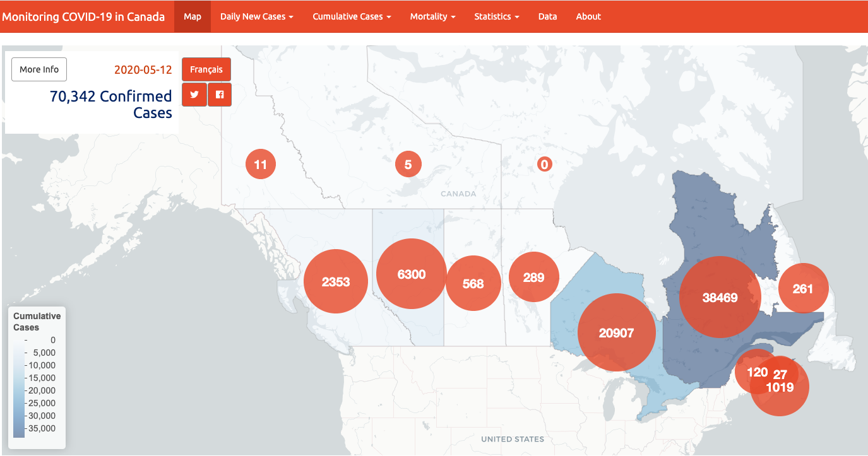This screenshot has width=868, height=456.
Task: Click the 35,000 legend value
Action: (x=42, y=428)
